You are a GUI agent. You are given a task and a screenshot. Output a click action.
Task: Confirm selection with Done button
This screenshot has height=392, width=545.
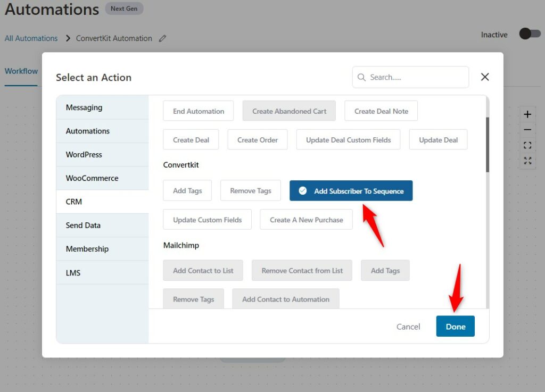point(456,327)
